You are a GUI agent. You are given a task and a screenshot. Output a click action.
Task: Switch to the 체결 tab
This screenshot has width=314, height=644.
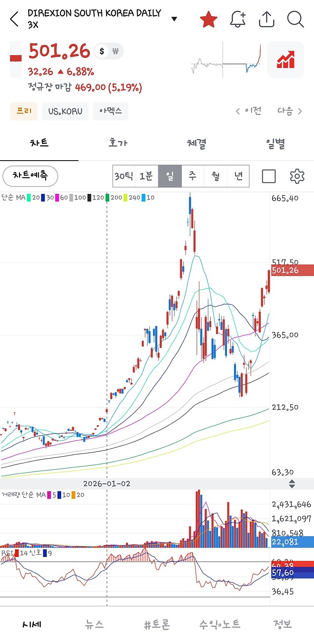coord(196,144)
